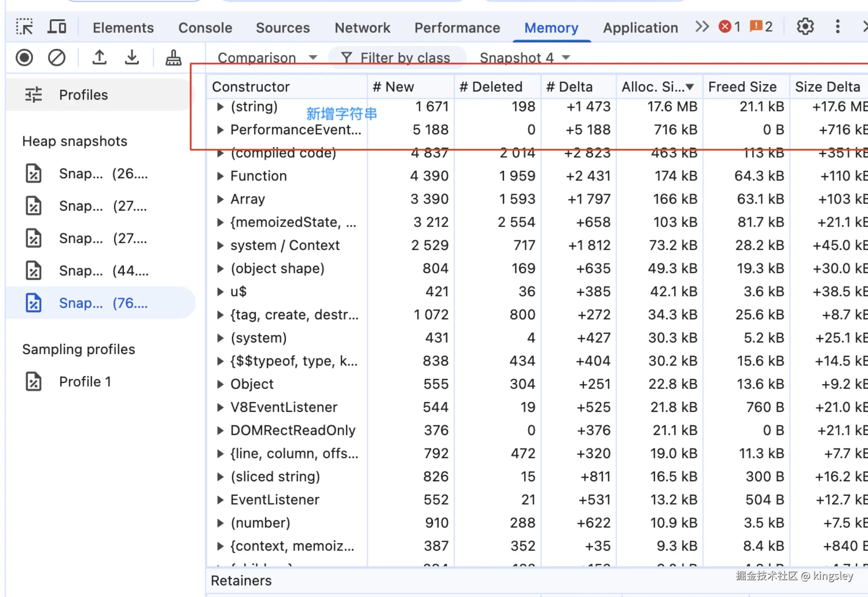Select sampling Profile 1

point(85,382)
